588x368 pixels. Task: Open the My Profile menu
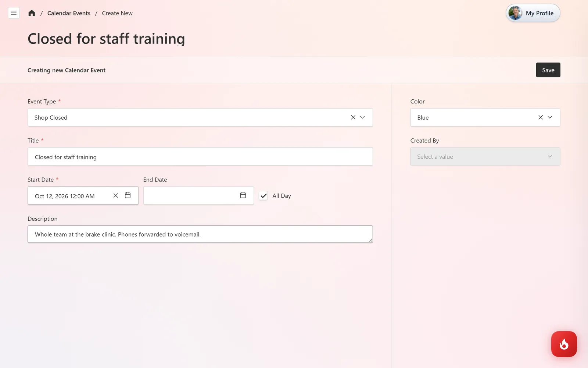(x=533, y=13)
